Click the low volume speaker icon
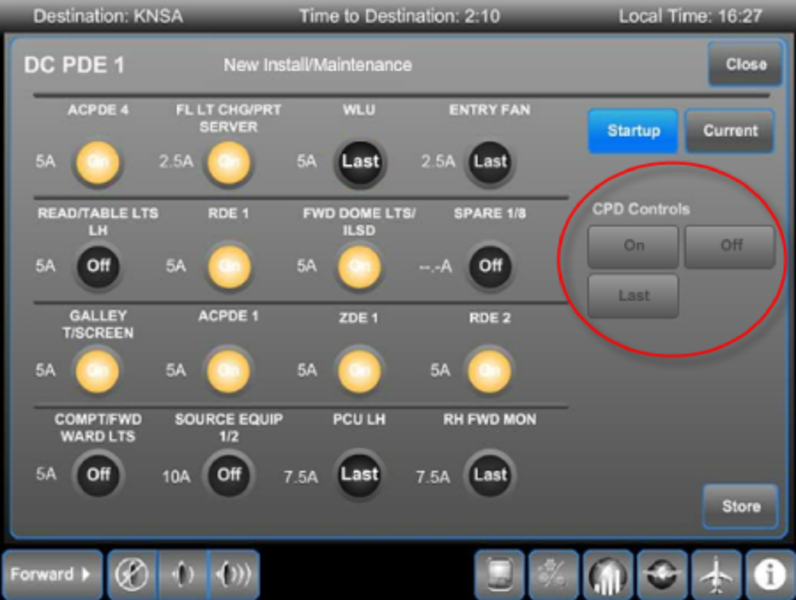796x600 pixels. tap(182, 574)
